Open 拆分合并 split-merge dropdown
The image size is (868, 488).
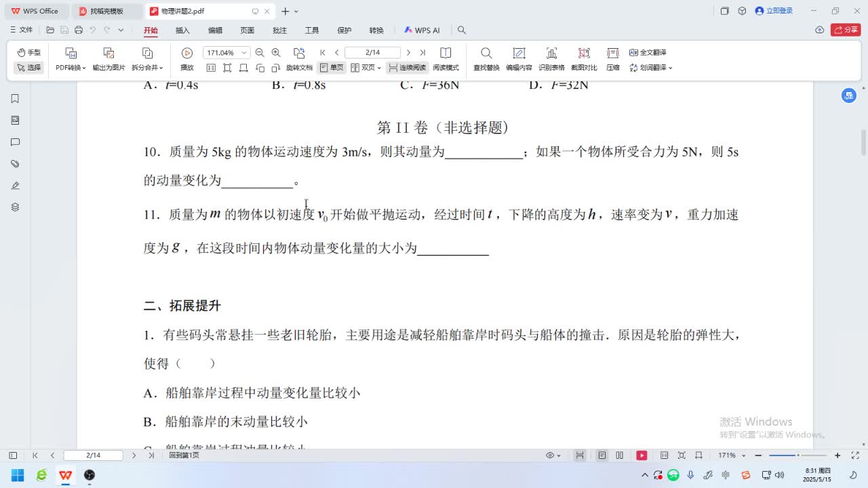point(147,60)
